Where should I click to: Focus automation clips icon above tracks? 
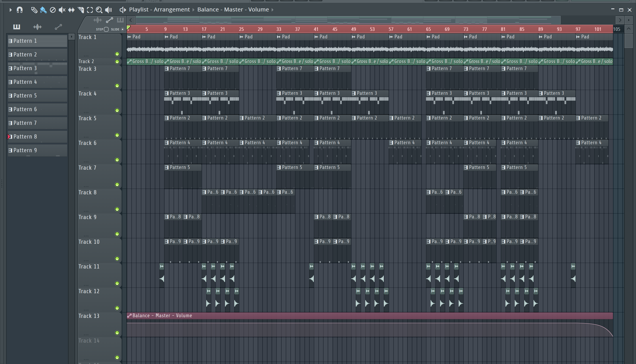pyautogui.click(x=110, y=20)
